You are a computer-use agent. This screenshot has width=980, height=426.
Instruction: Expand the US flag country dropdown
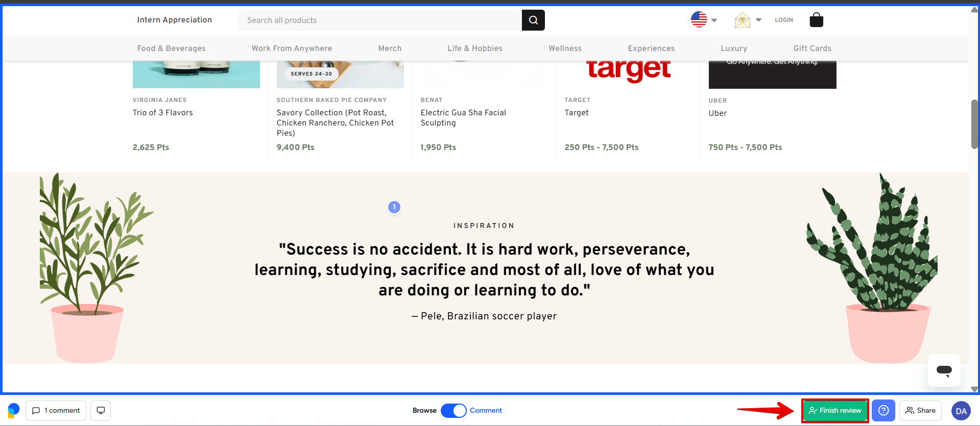pos(704,20)
